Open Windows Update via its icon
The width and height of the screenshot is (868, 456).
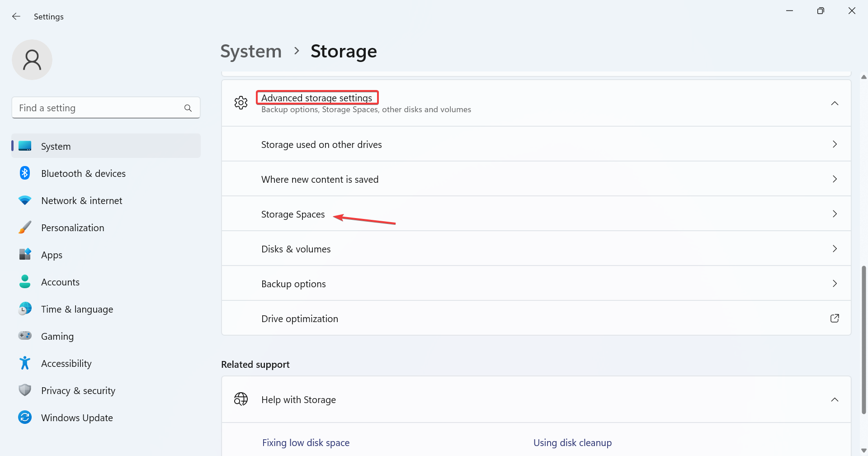point(25,417)
